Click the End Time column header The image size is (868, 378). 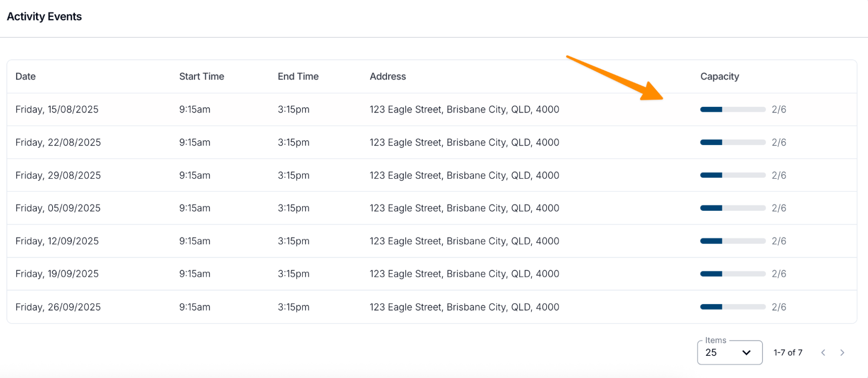click(x=298, y=76)
